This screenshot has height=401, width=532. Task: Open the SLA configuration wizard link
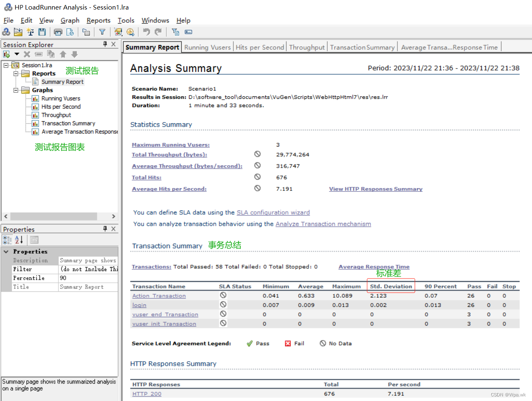click(x=273, y=213)
